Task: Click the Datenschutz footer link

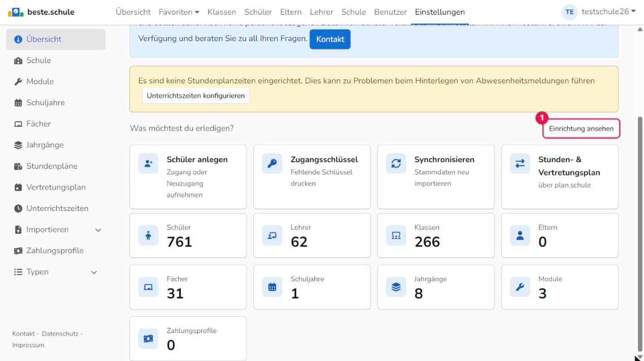Action: coord(60,334)
